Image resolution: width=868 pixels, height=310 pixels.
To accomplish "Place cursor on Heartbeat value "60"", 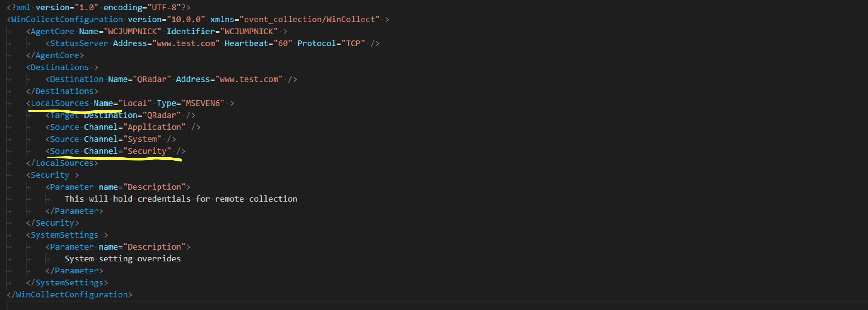I will coord(283,43).
